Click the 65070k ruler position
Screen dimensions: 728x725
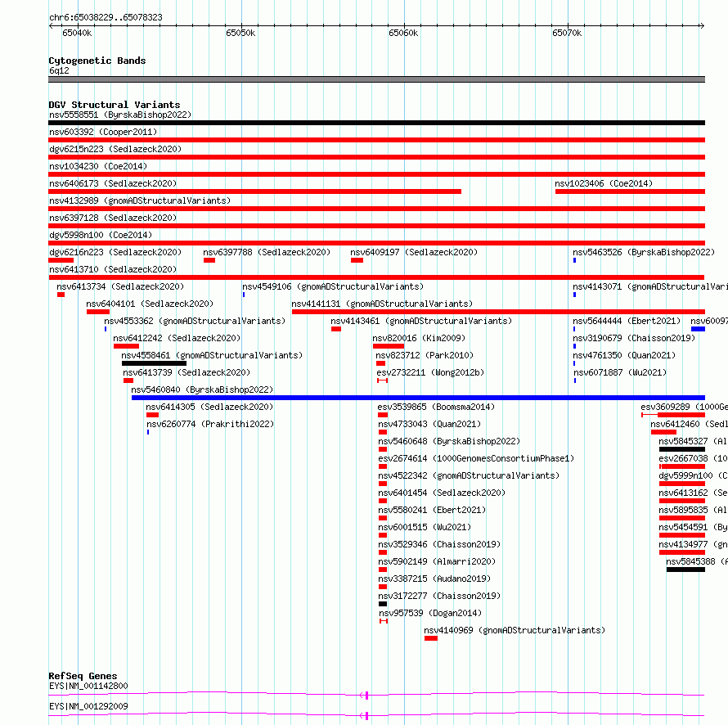click(x=567, y=33)
